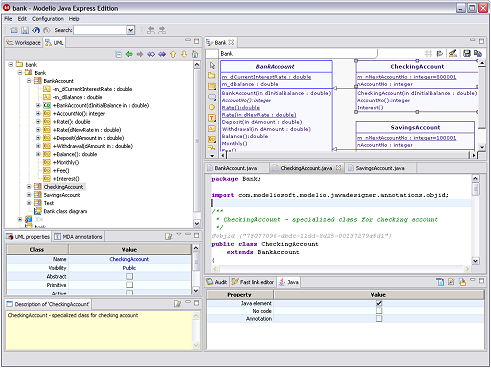Expand the +AccountNo() operation node
491x368 pixels.
38,113
